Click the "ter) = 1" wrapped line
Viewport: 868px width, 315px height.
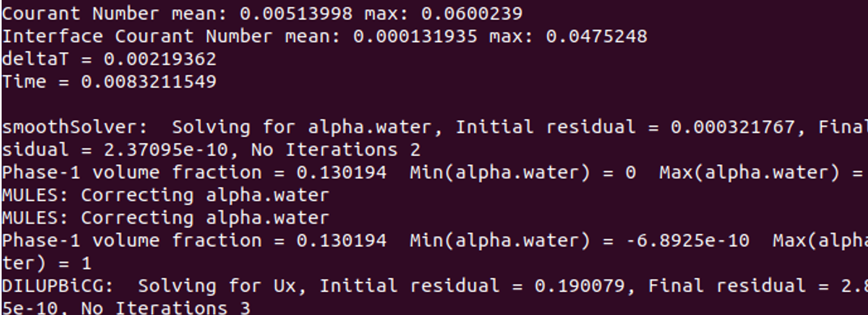46,263
